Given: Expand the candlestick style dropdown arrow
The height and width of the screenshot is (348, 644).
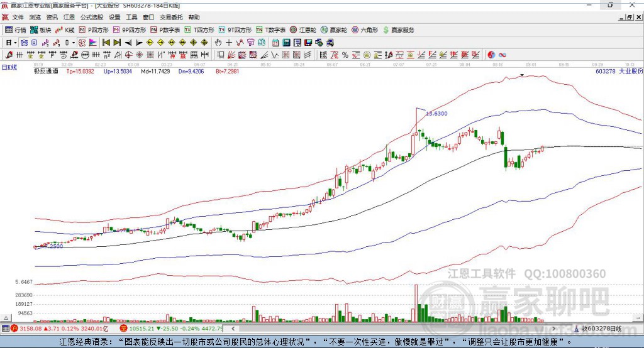Looking at the screenshot, I should click(74, 43).
